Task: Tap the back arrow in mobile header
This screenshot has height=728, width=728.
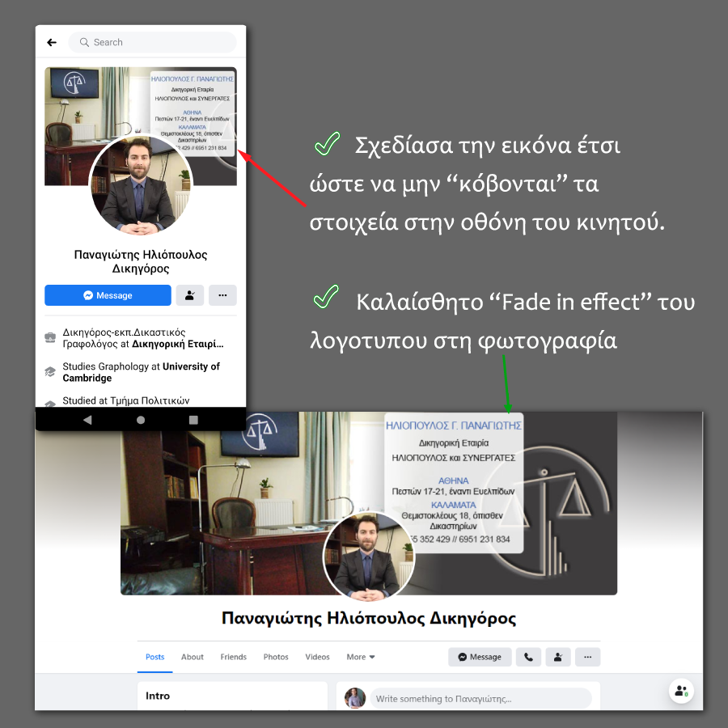Action: 52,43
